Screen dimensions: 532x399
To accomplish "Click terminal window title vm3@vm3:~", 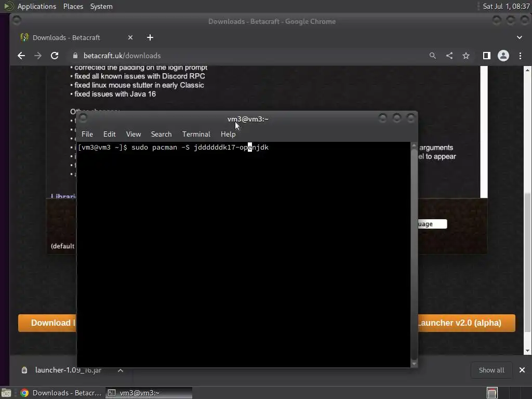I will click(248, 119).
